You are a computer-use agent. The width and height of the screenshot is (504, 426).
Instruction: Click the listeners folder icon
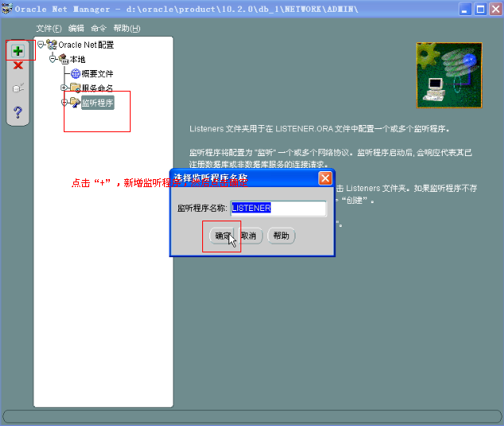[75, 103]
